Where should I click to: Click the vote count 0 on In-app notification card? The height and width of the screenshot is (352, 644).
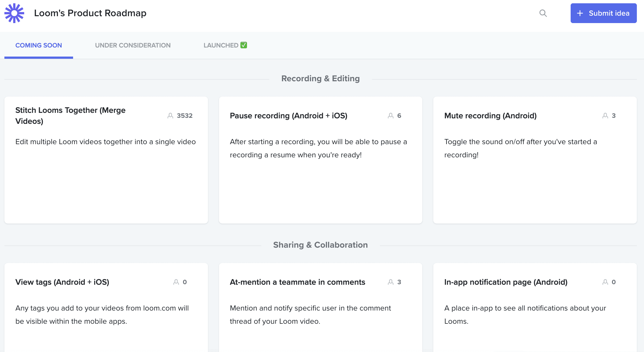click(614, 282)
